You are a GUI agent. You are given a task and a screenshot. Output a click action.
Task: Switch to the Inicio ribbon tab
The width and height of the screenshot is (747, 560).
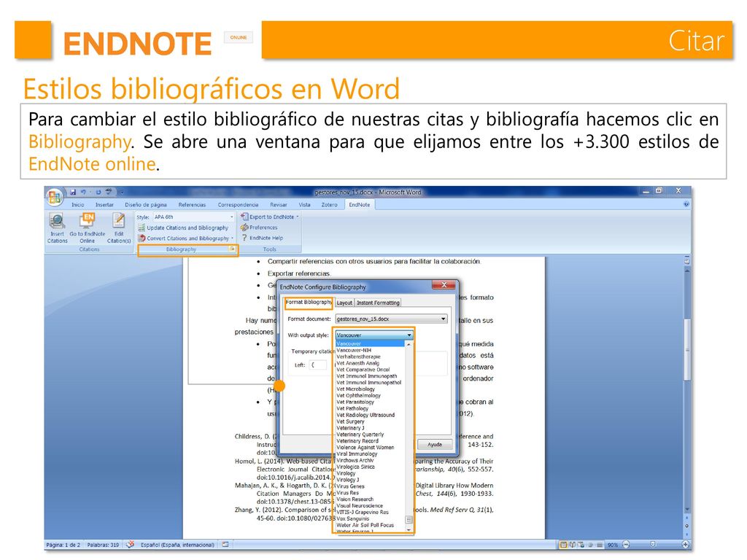pos(77,205)
